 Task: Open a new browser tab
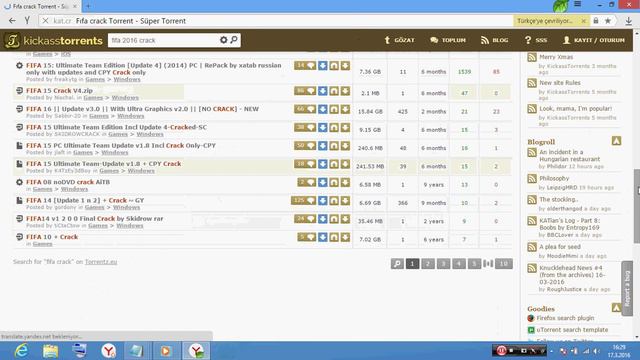coord(88,6)
